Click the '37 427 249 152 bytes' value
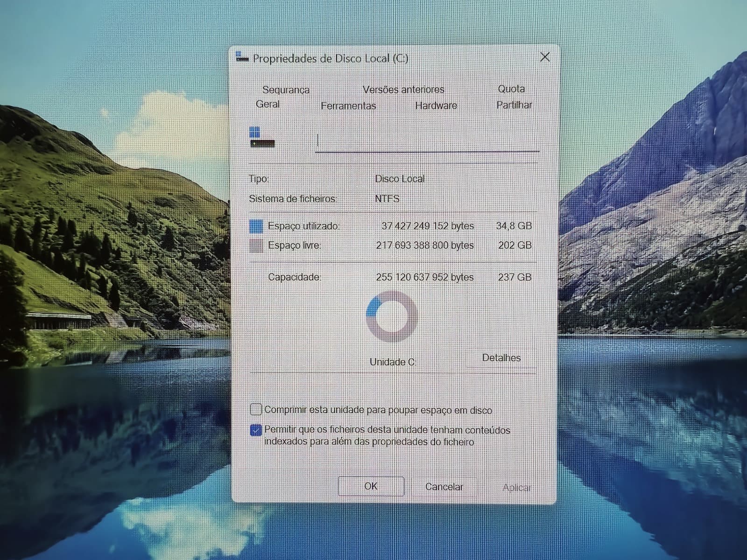This screenshot has width=747, height=560. click(428, 226)
